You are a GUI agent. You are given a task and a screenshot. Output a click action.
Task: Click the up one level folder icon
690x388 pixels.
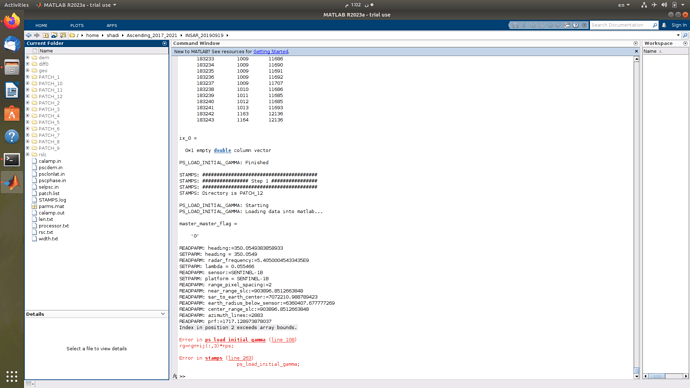[46, 35]
